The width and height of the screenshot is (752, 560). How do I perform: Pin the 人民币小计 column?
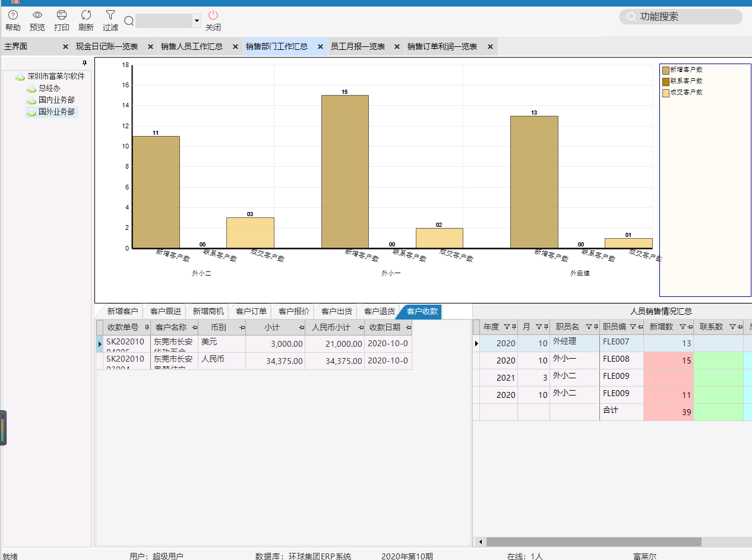click(x=361, y=328)
